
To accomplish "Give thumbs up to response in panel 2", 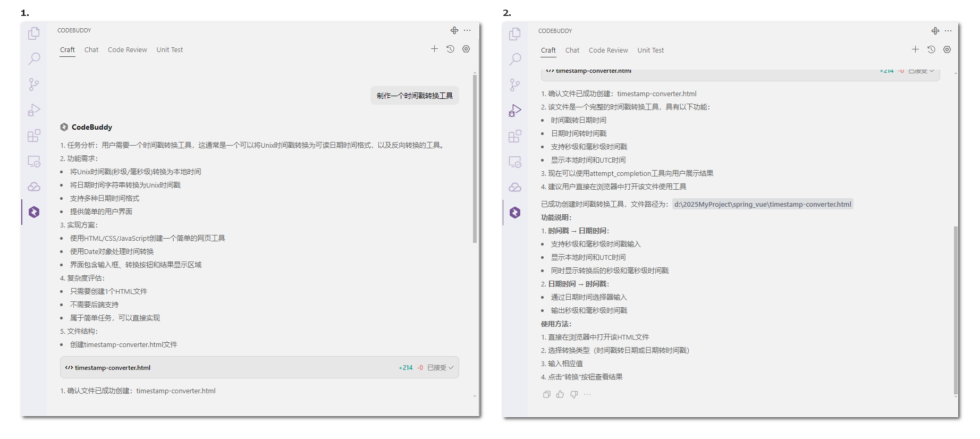I will click(560, 394).
